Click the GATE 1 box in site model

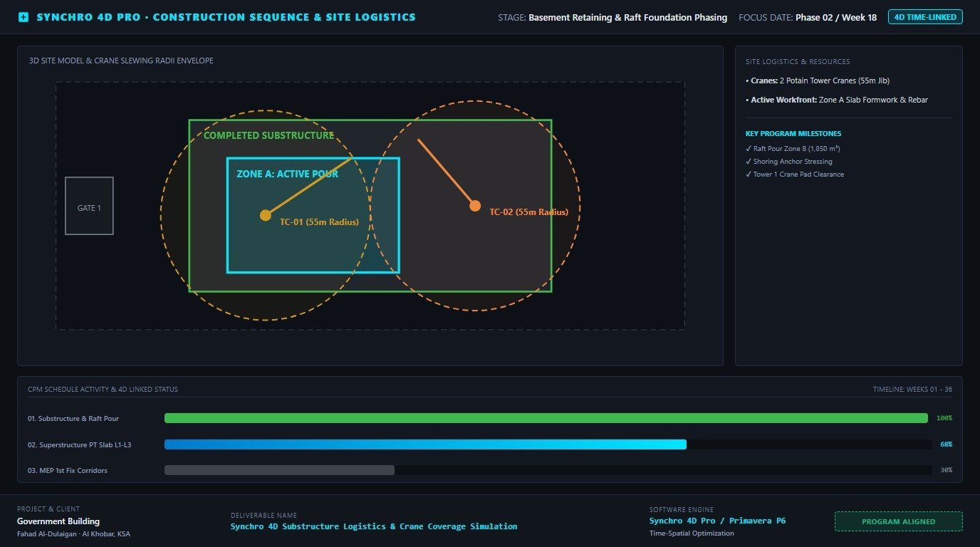pos(89,206)
